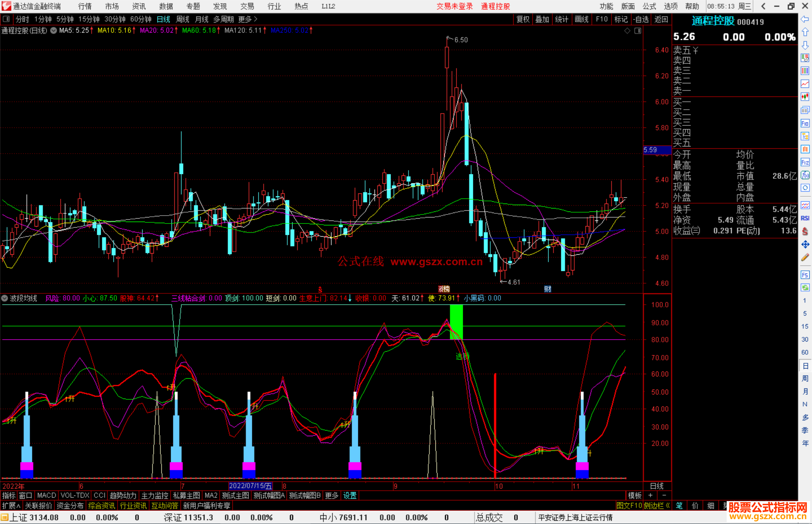Image resolution: width=812 pixels, height=524 pixels.
Task: Click the candlestick chart sidebar icon
Action: (x=805, y=97)
